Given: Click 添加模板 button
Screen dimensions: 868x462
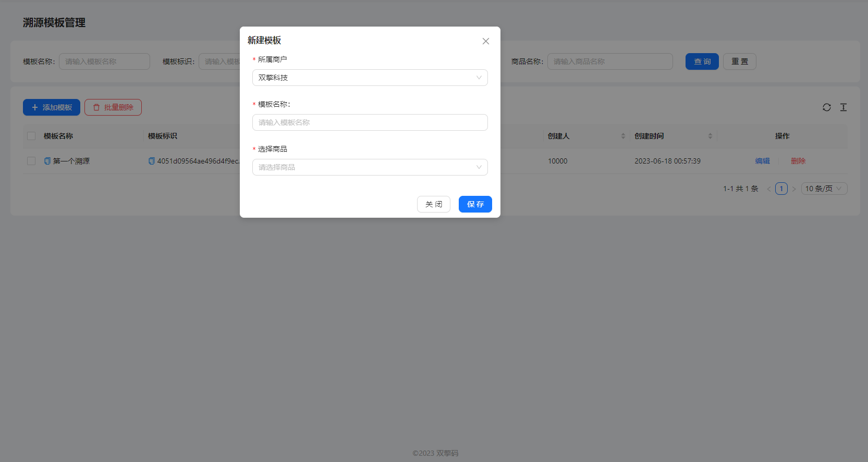Looking at the screenshot, I should pos(52,107).
